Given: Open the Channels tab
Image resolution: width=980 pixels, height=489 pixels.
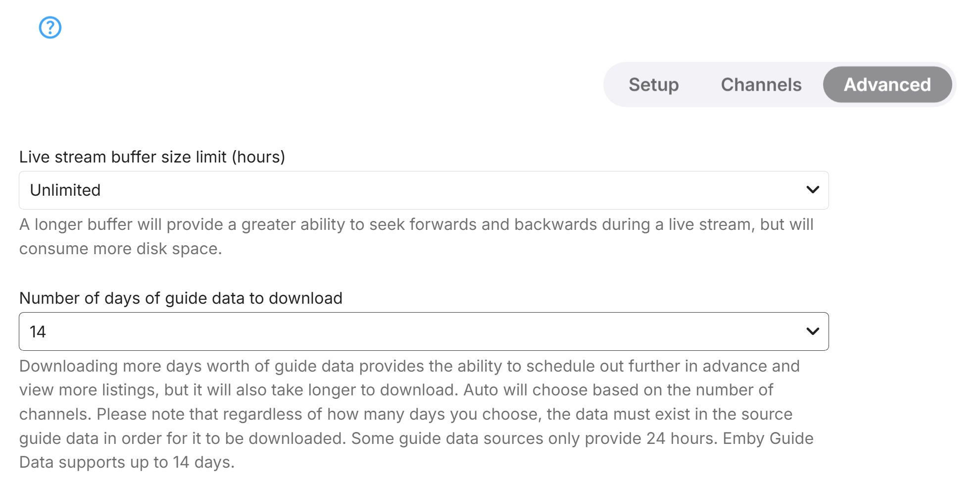Looking at the screenshot, I should [x=761, y=85].
